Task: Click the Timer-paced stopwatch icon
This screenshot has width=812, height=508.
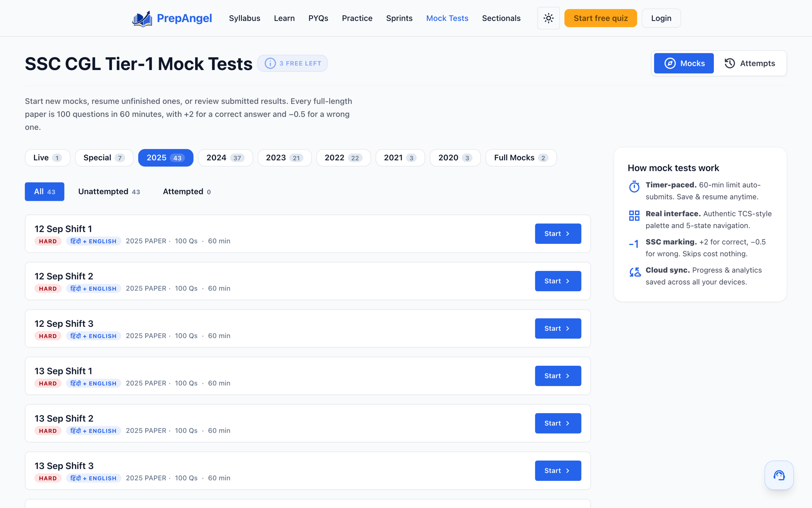Action: click(634, 187)
